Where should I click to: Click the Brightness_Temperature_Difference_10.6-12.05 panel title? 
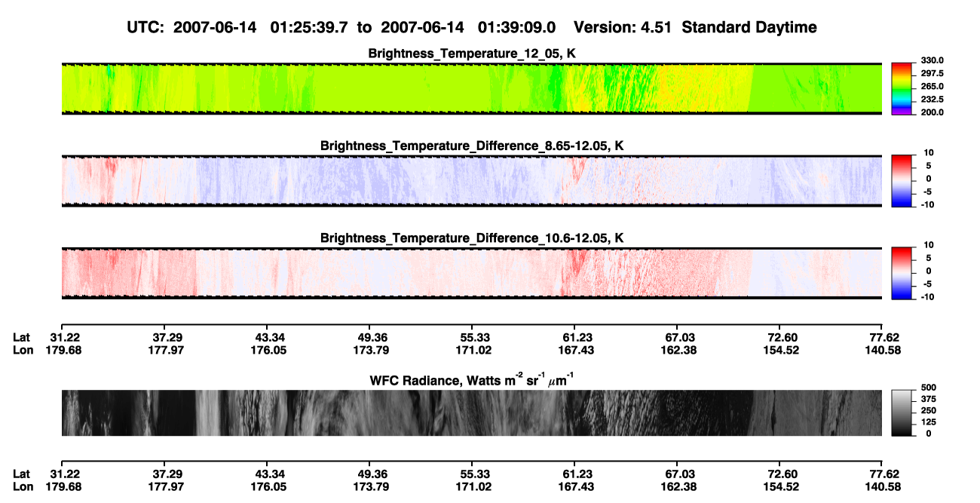pyautogui.click(x=472, y=238)
